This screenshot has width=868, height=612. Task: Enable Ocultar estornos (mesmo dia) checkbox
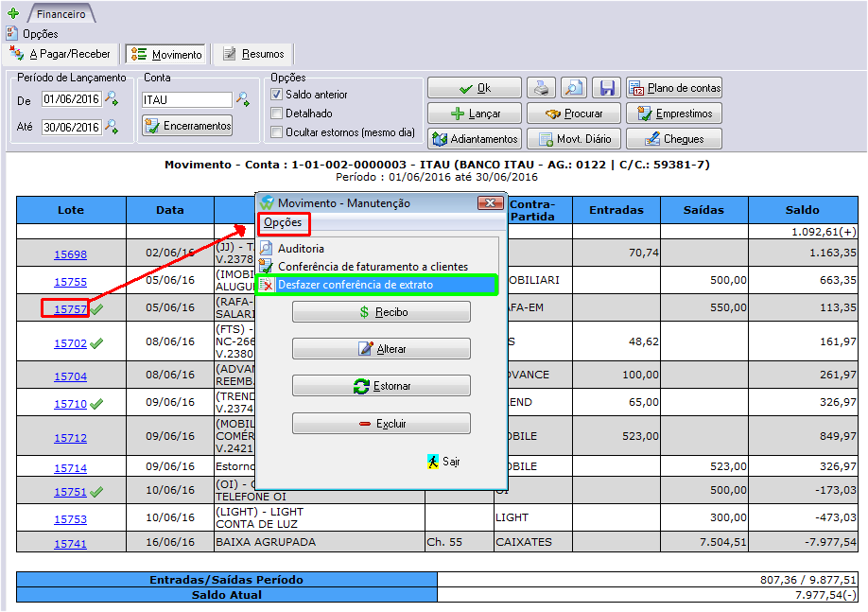[x=277, y=132]
